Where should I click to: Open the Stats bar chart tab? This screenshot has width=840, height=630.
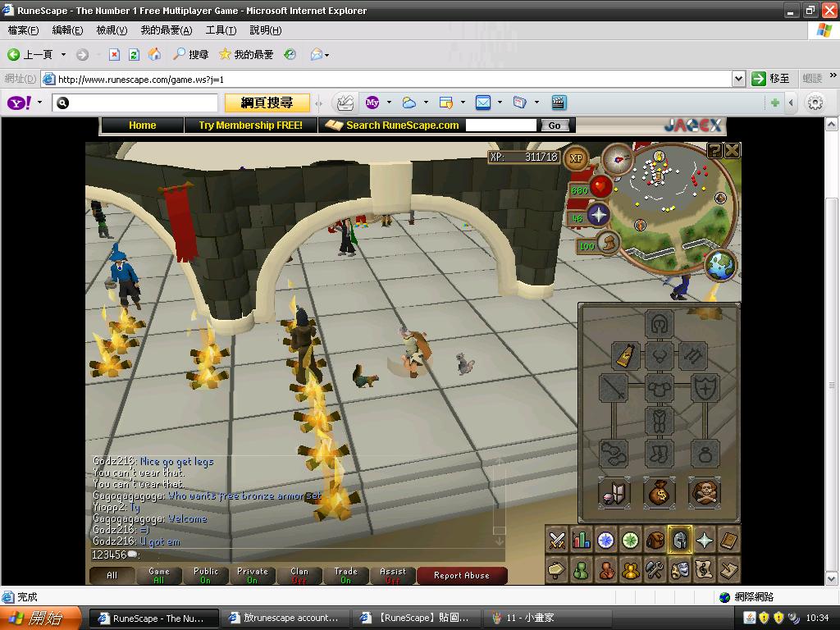pyautogui.click(x=582, y=540)
